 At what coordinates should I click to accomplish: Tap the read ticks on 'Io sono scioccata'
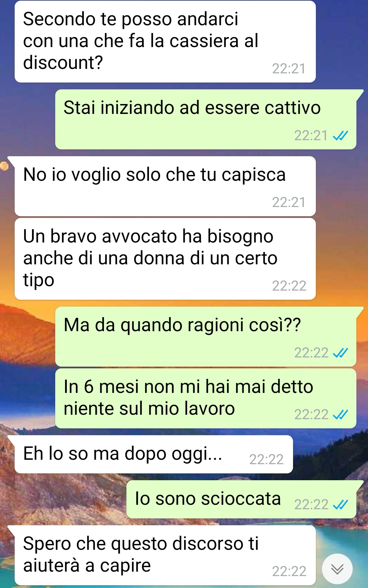point(340,504)
